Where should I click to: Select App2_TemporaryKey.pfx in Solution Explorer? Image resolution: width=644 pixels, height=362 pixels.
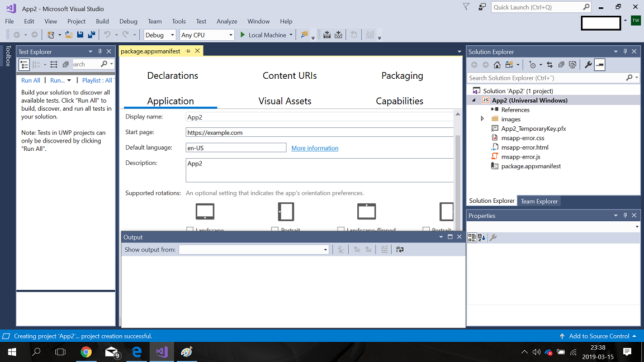pyautogui.click(x=533, y=128)
